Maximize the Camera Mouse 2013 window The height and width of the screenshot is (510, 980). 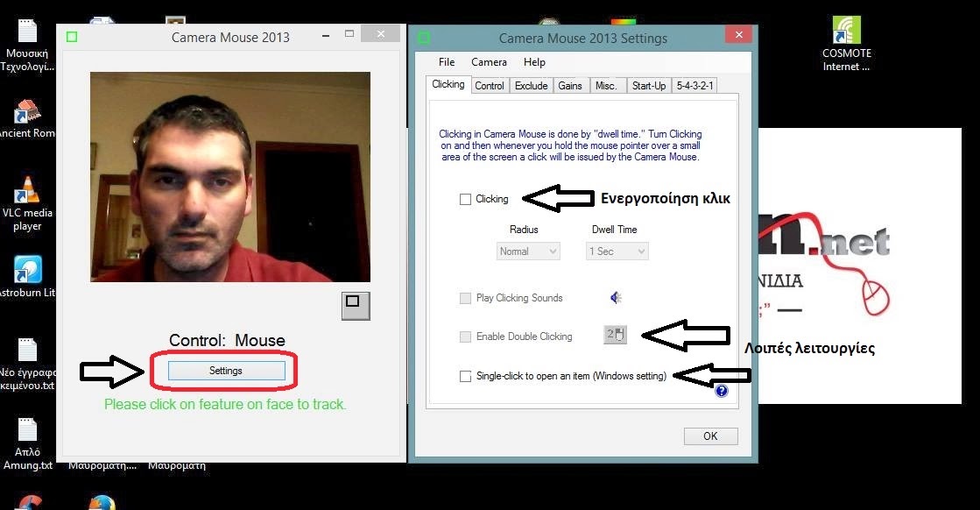pyautogui.click(x=349, y=34)
